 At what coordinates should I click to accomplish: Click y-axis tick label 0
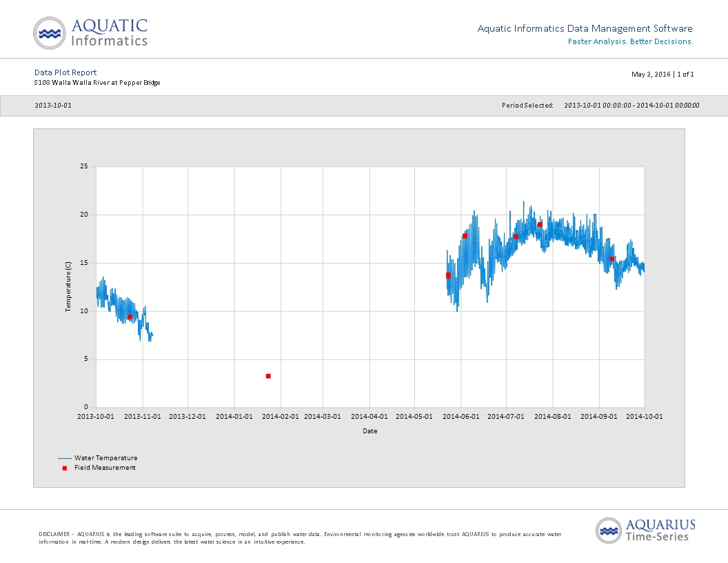click(x=86, y=407)
